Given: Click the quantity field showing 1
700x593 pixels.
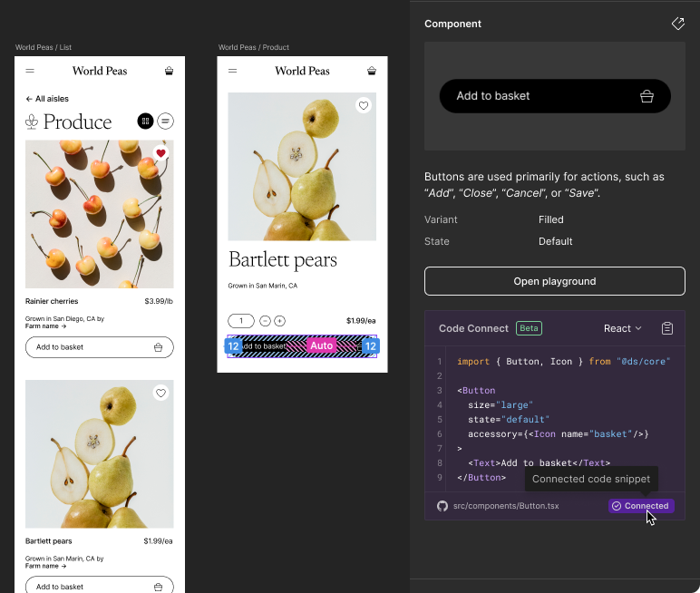Looking at the screenshot, I should pyautogui.click(x=241, y=321).
